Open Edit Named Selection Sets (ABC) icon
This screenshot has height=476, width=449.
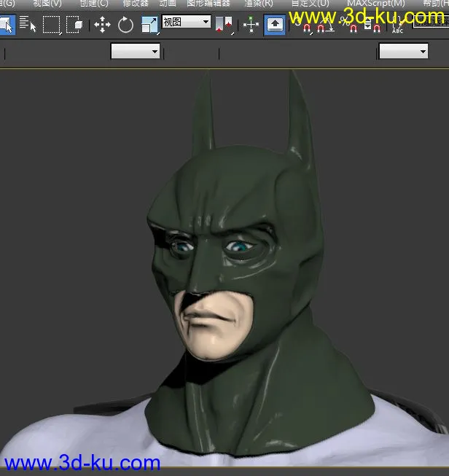click(x=397, y=26)
